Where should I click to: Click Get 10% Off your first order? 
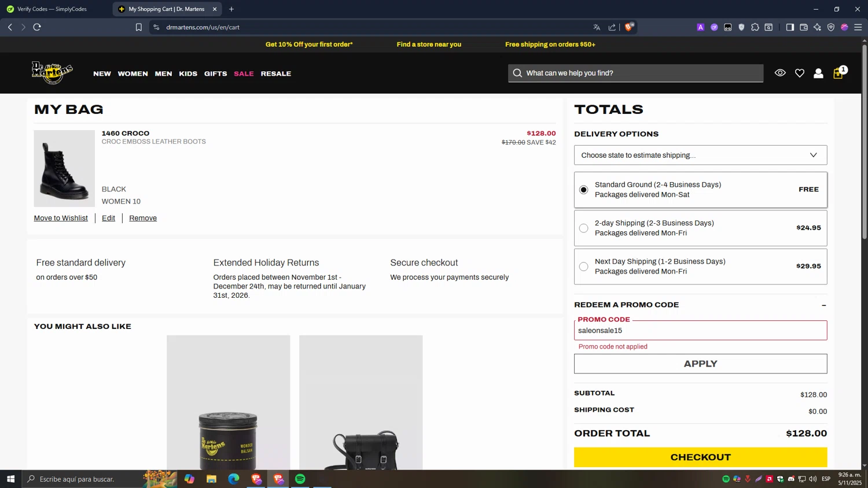pos(309,45)
